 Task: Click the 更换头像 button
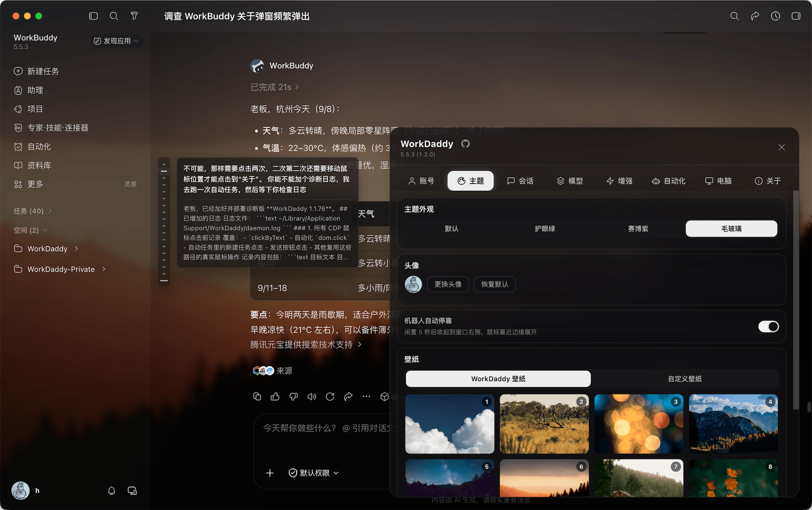pyautogui.click(x=448, y=284)
